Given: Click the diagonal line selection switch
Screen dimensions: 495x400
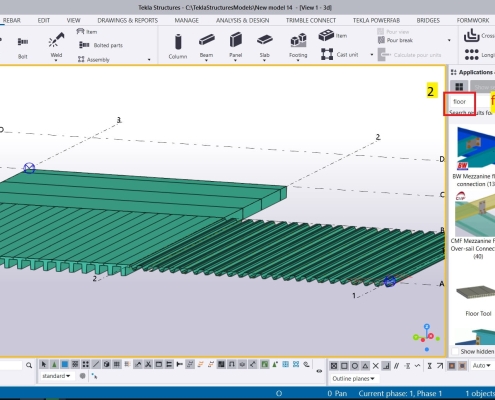Looking at the screenshot, I should [x=96, y=365].
